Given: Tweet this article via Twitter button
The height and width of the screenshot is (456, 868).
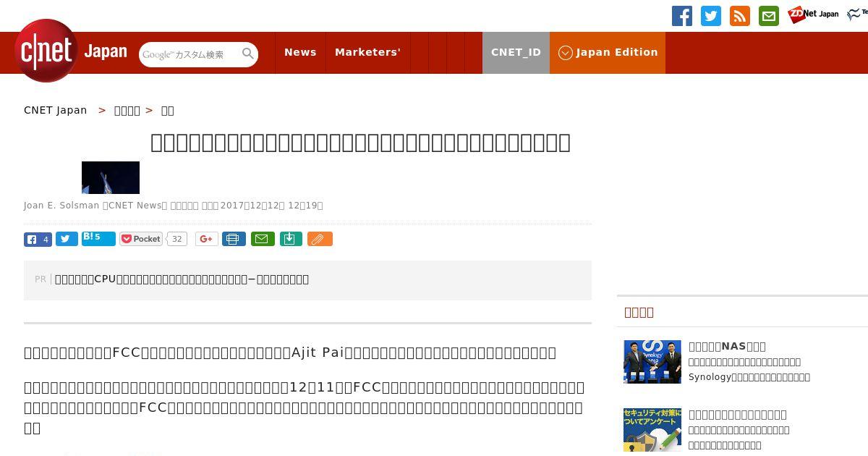Looking at the screenshot, I should coord(67,239).
